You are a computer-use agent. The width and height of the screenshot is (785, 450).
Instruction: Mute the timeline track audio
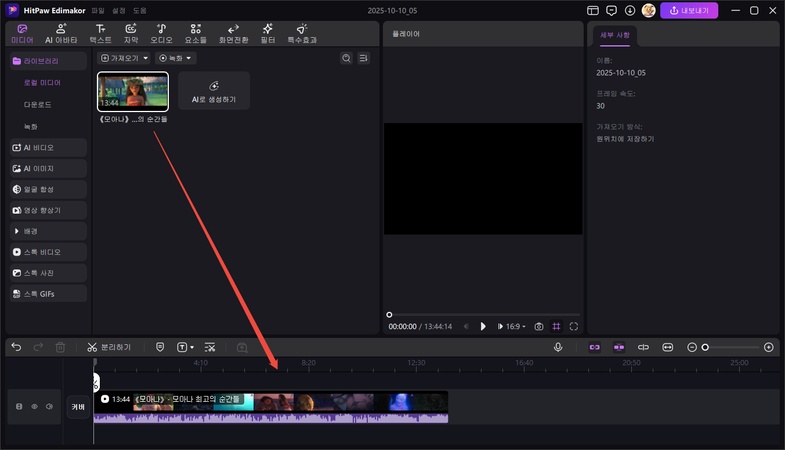(x=50, y=407)
